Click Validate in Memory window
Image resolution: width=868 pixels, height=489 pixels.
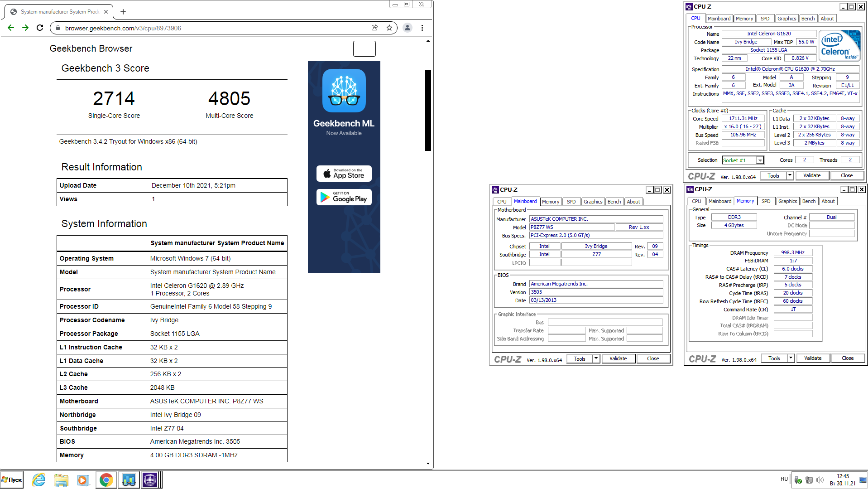(813, 358)
